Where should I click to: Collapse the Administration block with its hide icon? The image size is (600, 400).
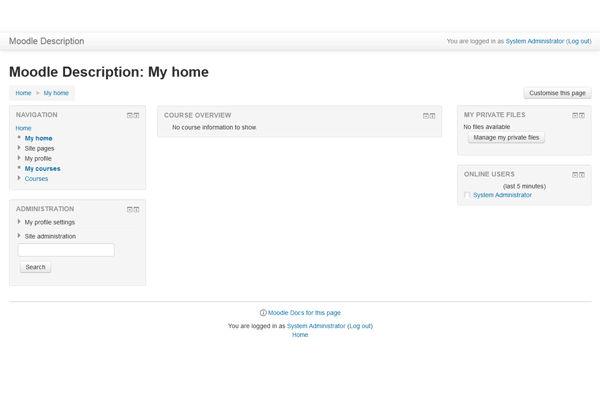[129, 209]
